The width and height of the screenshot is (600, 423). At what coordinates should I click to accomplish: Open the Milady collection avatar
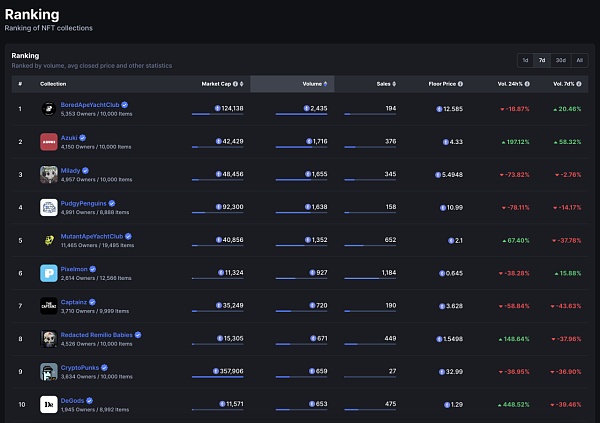(47, 174)
